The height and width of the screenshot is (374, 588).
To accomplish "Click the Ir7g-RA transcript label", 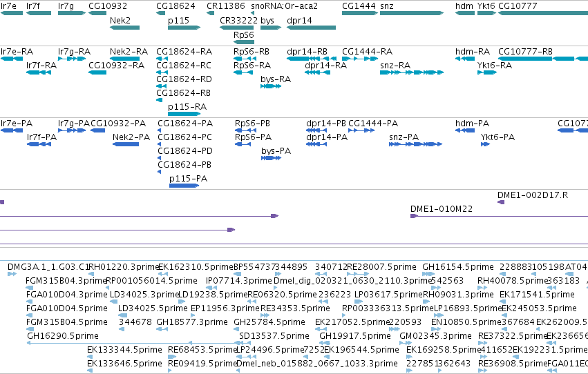I will pyautogui.click(x=74, y=52).
